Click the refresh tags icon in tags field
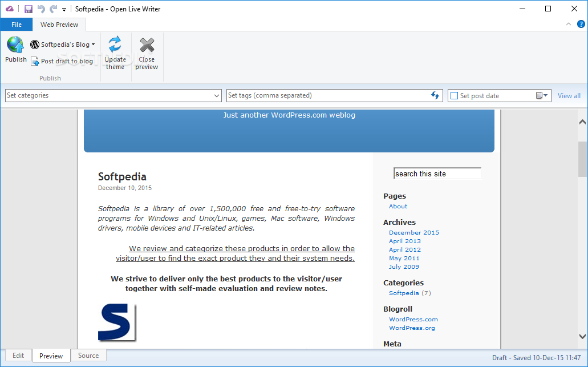Image resolution: width=588 pixels, height=367 pixels. [435, 95]
